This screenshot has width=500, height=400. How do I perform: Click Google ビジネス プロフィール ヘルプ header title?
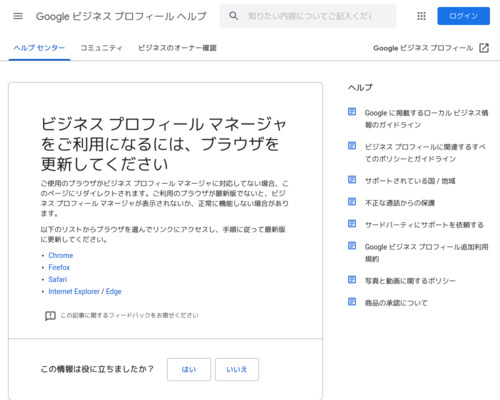(x=121, y=16)
